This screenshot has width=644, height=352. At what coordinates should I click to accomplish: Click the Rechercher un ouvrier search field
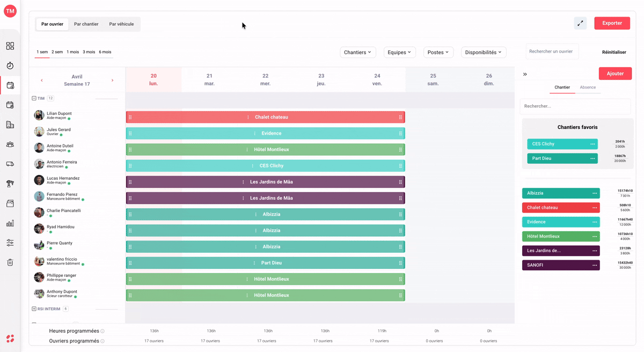552,52
